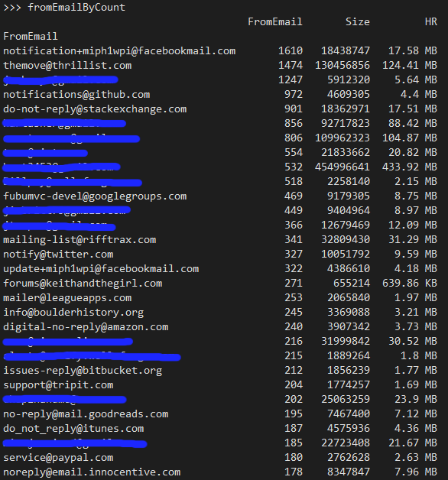Click the 21.67 MB value

[413, 443]
